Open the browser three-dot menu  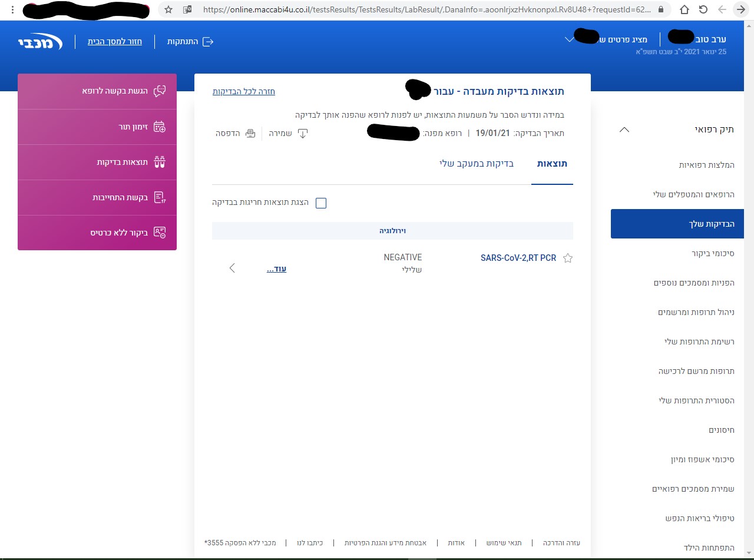tap(12, 9)
